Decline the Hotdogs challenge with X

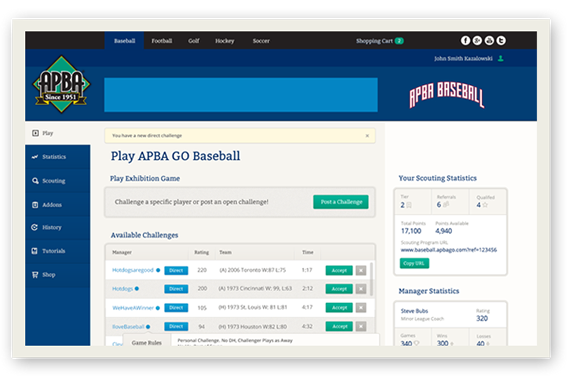pyautogui.click(x=361, y=289)
